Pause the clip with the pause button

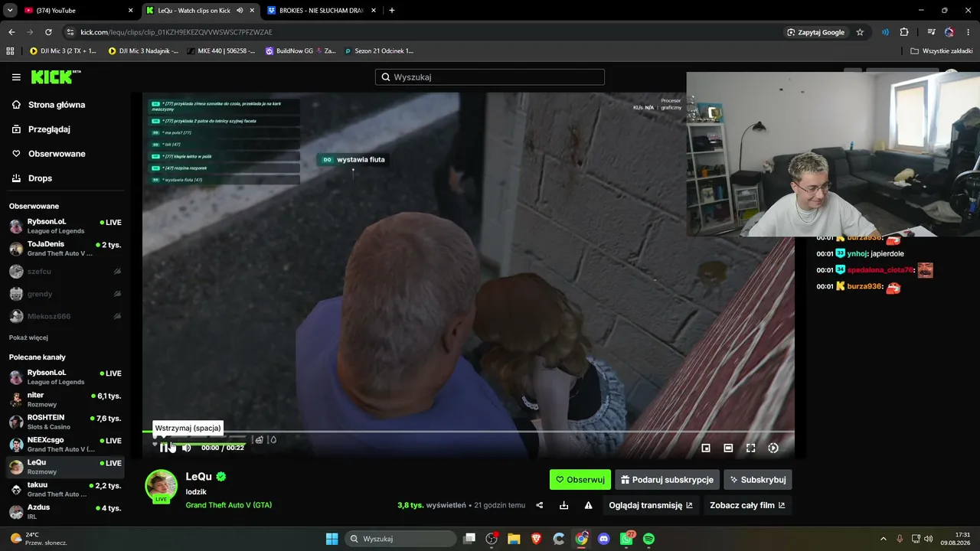tap(163, 448)
